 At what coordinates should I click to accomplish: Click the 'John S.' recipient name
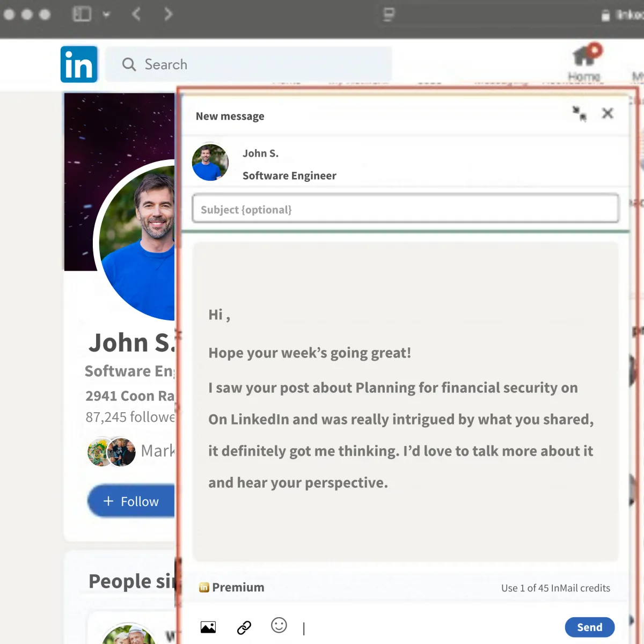(x=260, y=153)
